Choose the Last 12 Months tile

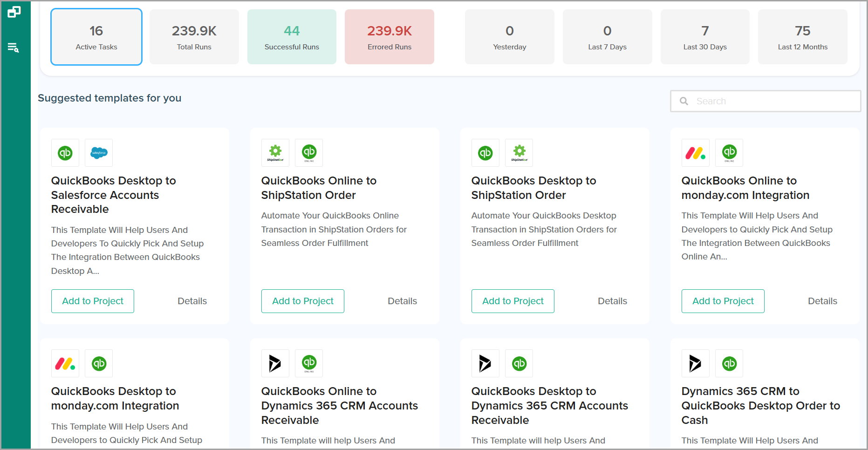[803, 37]
